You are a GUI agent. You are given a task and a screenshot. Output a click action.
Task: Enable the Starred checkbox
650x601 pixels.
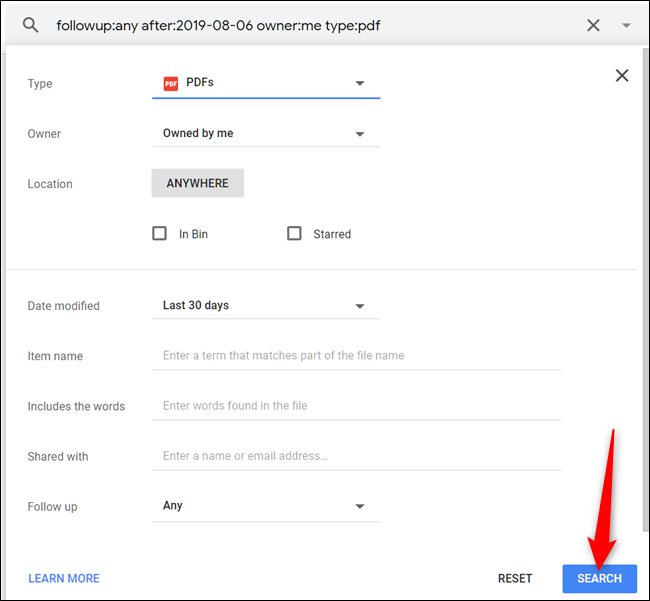(x=294, y=234)
